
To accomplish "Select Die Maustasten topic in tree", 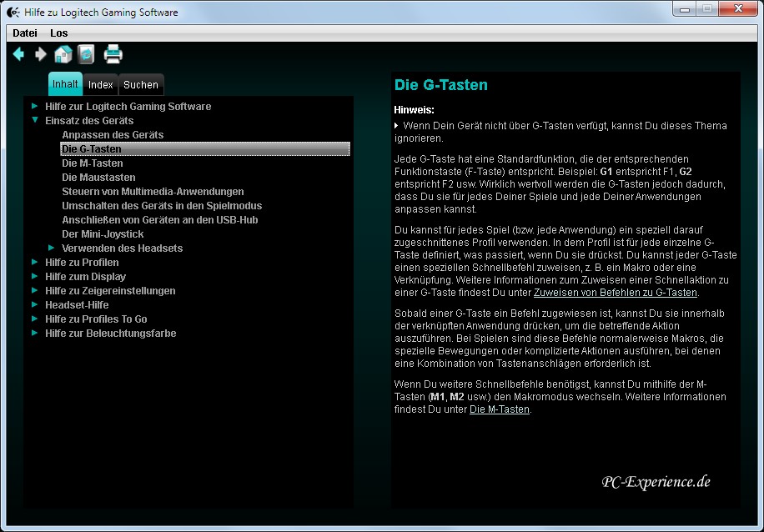I will [x=98, y=178].
